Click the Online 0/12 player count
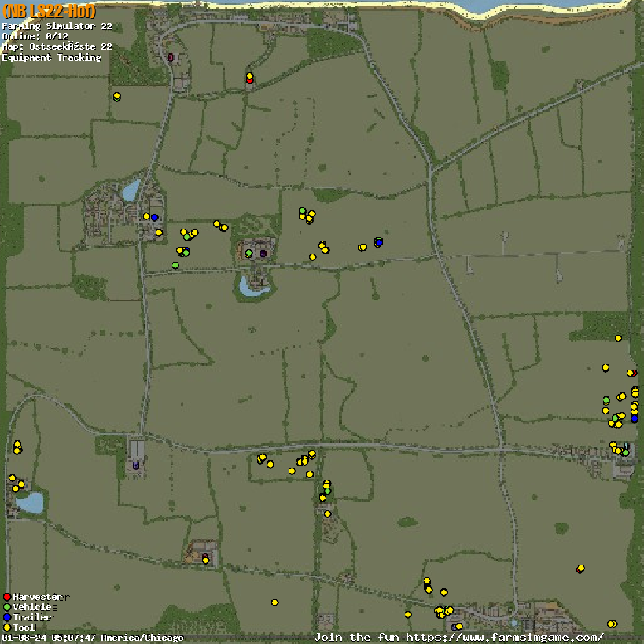The width and height of the screenshot is (644, 644). coord(34,36)
